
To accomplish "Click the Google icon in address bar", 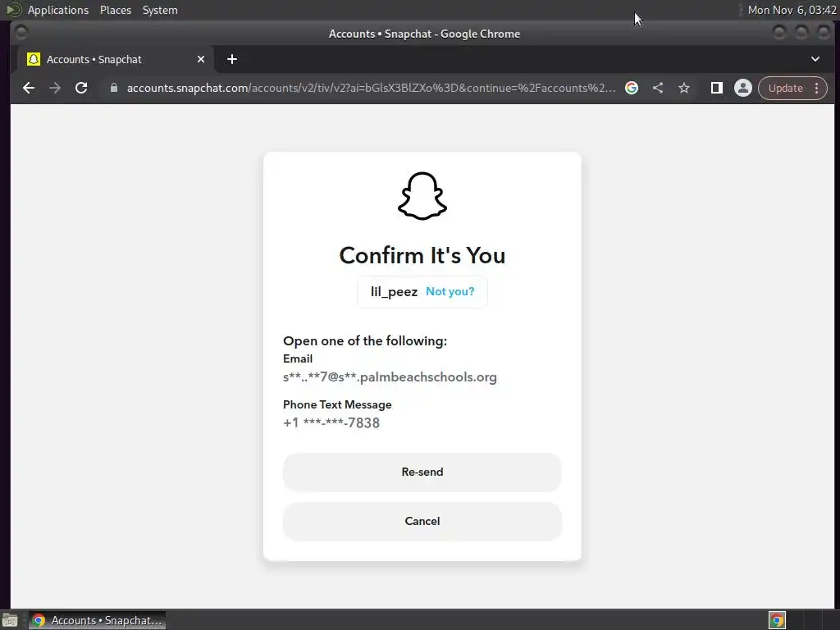I will click(x=632, y=88).
